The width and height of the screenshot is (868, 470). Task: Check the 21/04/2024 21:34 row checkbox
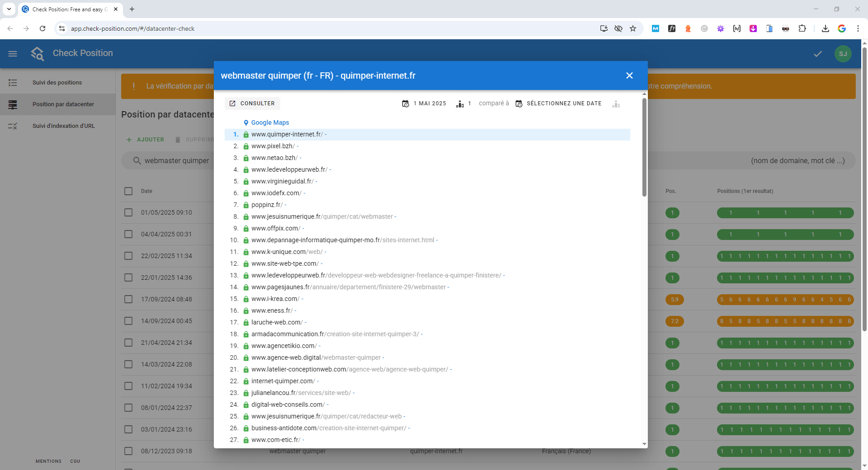128,343
